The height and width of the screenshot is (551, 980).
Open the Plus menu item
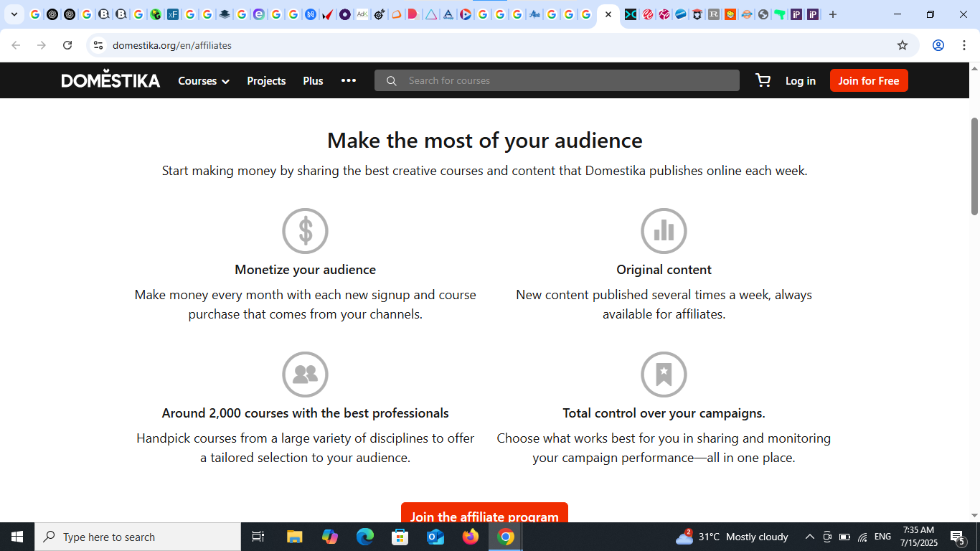313,81
